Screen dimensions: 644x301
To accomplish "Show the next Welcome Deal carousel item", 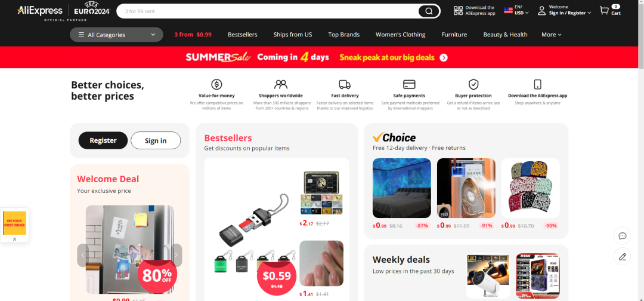I will pos(176,255).
